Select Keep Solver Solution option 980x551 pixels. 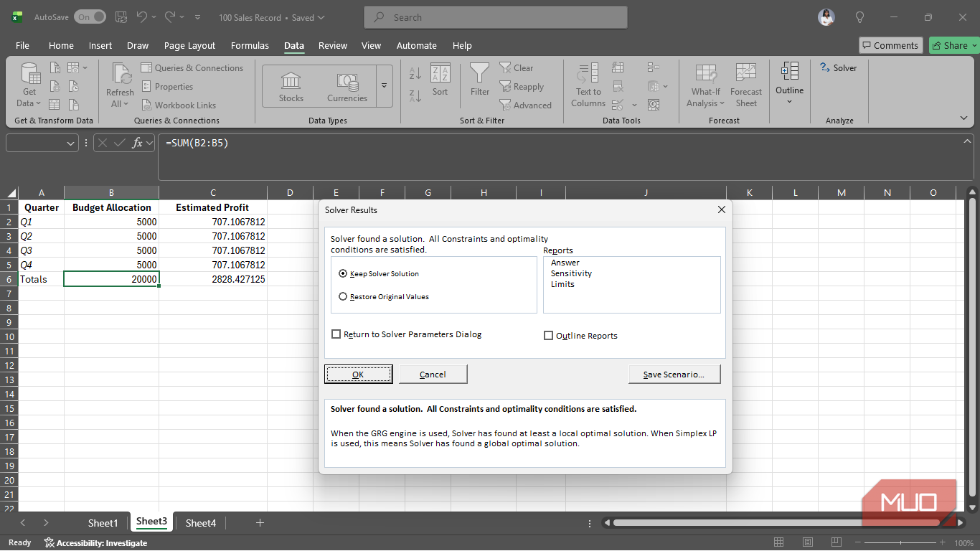pos(379,274)
